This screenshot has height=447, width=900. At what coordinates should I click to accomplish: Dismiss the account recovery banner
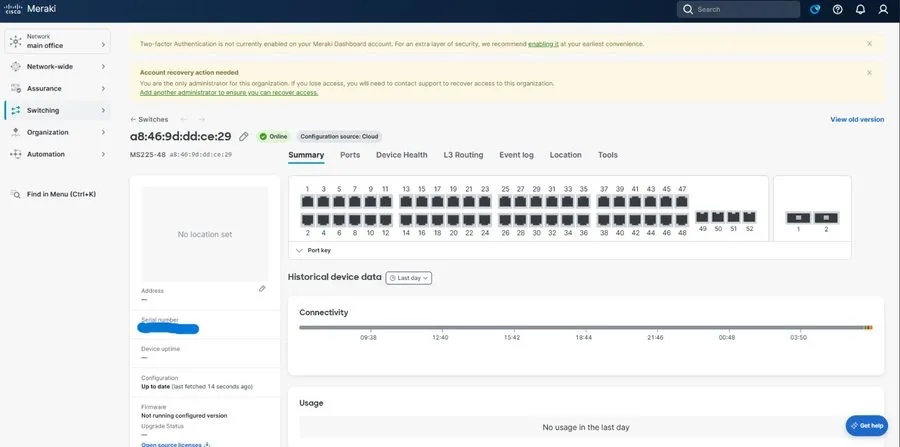click(870, 73)
